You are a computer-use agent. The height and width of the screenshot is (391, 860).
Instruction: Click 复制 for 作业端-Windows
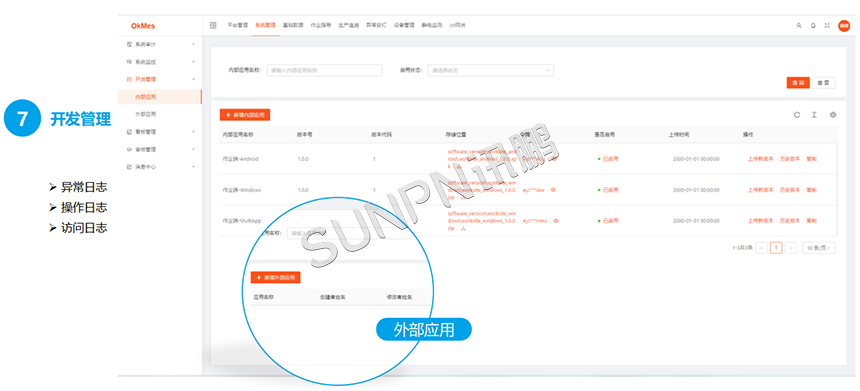[811, 190]
